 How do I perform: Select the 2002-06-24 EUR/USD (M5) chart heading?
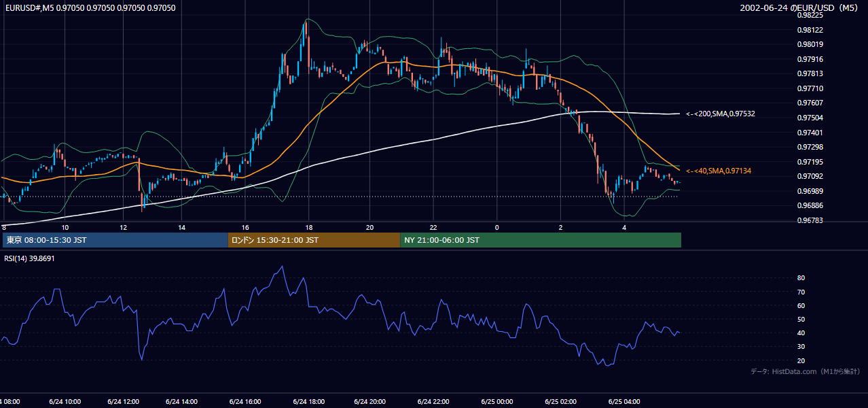799,7
